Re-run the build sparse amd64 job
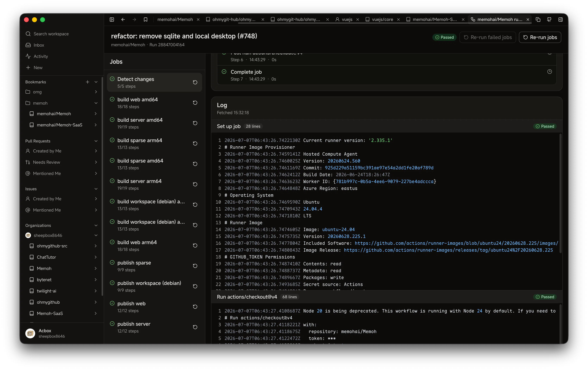 [x=195, y=164]
